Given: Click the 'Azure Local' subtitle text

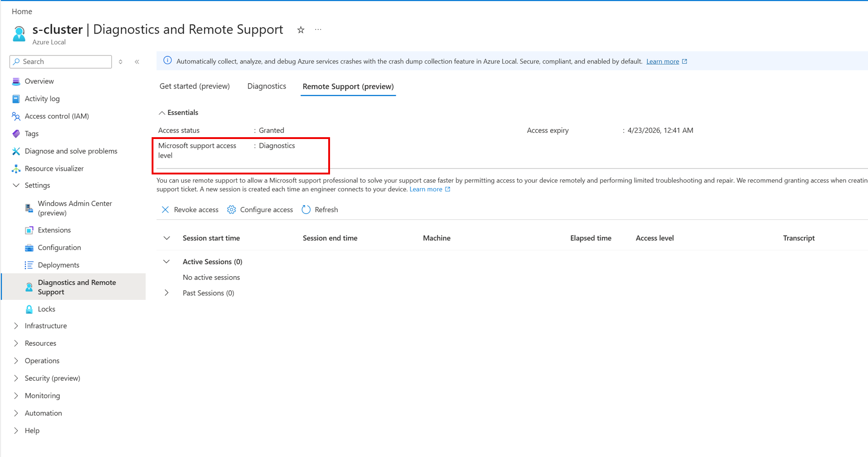Looking at the screenshot, I should (49, 42).
